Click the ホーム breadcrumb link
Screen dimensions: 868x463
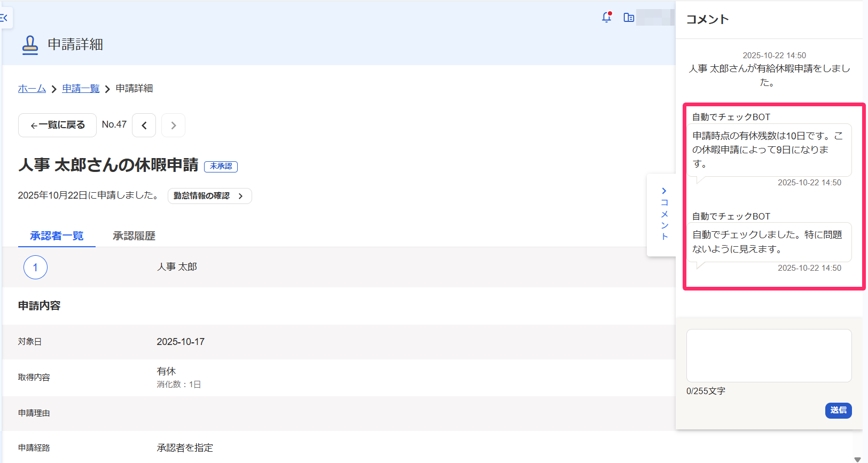(32, 89)
